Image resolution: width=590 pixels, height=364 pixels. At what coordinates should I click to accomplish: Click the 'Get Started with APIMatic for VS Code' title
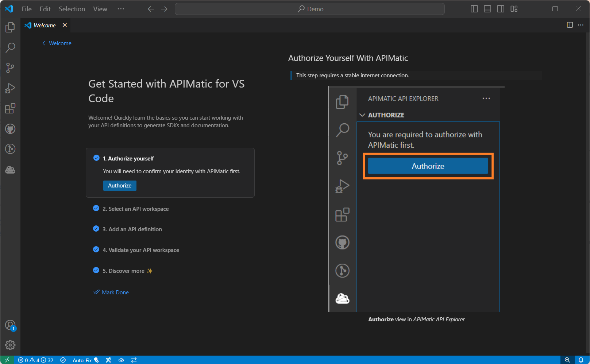pyautogui.click(x=166, y=91)
